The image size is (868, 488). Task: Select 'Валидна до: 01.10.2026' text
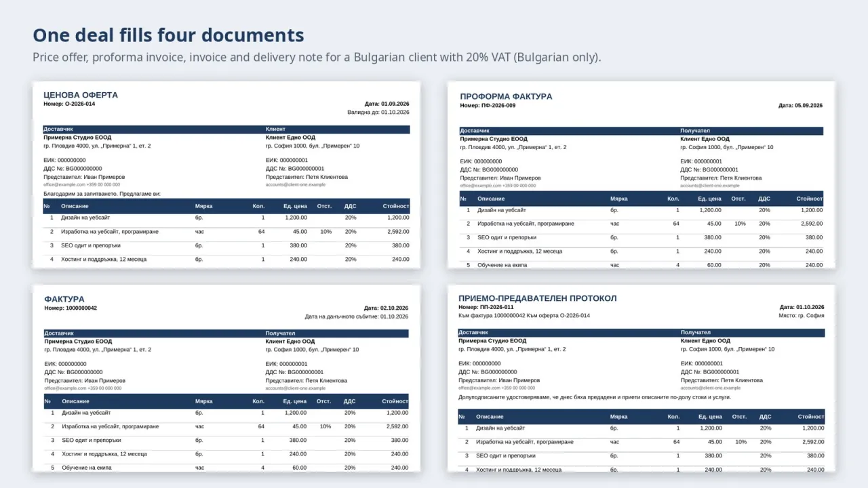(378, 113)
